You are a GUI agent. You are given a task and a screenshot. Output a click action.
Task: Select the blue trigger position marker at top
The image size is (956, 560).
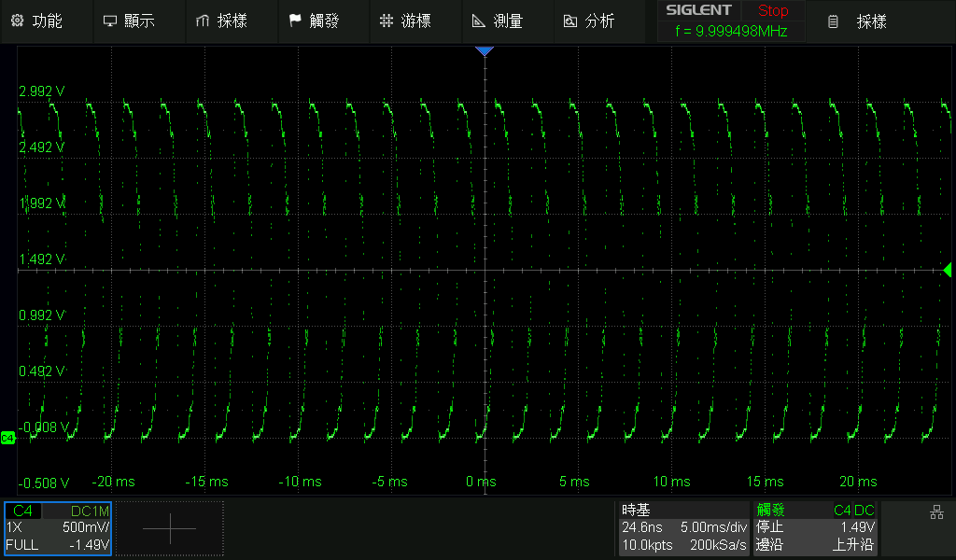coord(485,51)
